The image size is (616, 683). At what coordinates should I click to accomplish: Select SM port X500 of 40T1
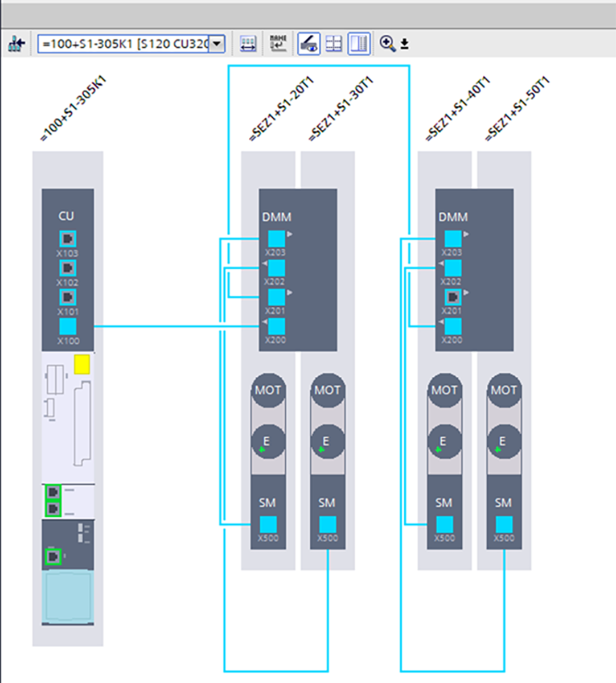coord(445,524)
